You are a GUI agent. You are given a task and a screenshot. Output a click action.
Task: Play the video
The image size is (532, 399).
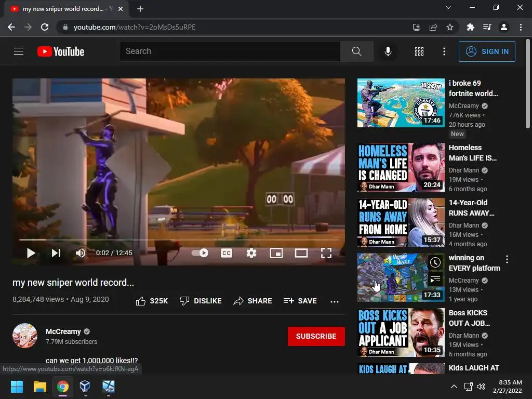coord(31,253)
